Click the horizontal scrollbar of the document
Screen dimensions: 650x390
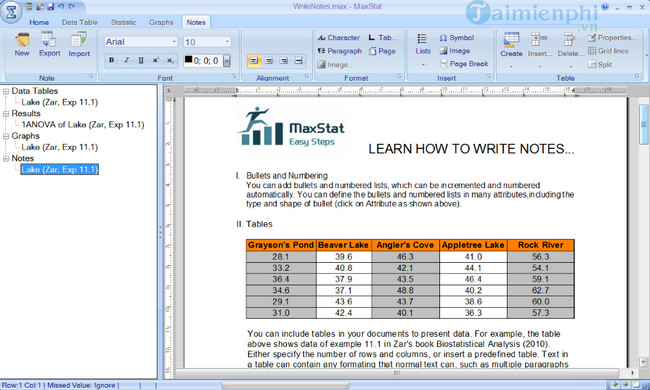[x=397, y=373]
